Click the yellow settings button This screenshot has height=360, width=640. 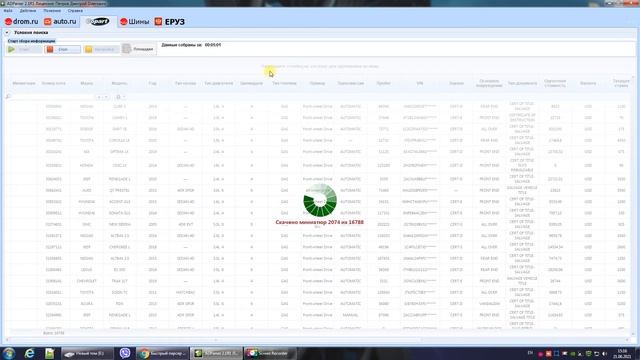point(101,49)
